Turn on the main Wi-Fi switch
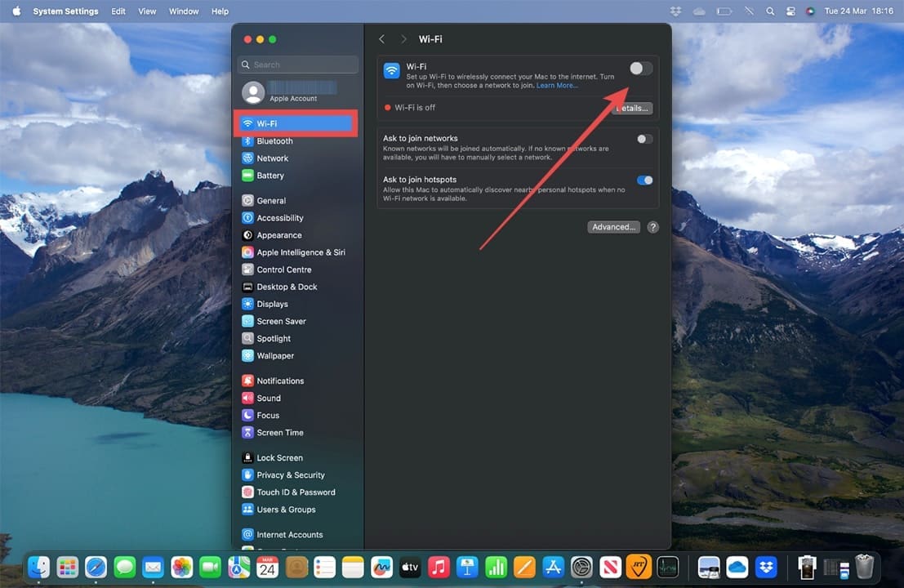Viewport: 904px width, 588px height. tap(640, 68)
